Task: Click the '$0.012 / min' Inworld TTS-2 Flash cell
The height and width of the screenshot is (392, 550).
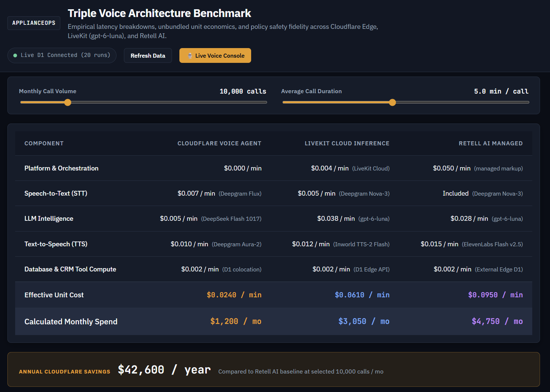Action: 341,244
